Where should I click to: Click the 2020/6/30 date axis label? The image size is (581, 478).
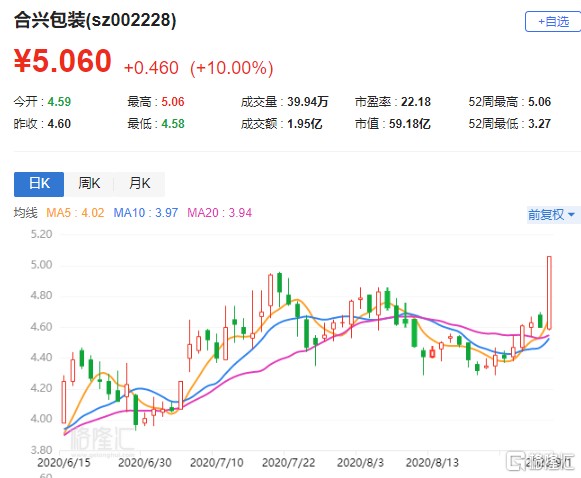pyautogui.click(x=145, y=463)
